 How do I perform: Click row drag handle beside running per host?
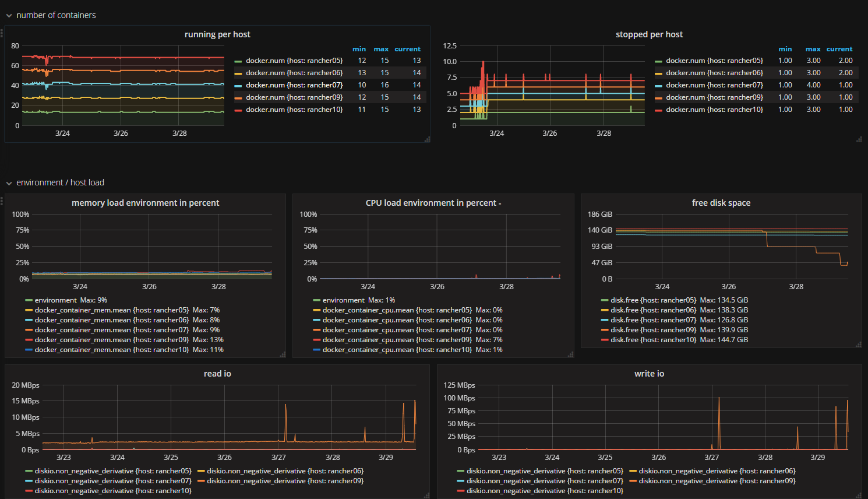[x=2, y=33]
